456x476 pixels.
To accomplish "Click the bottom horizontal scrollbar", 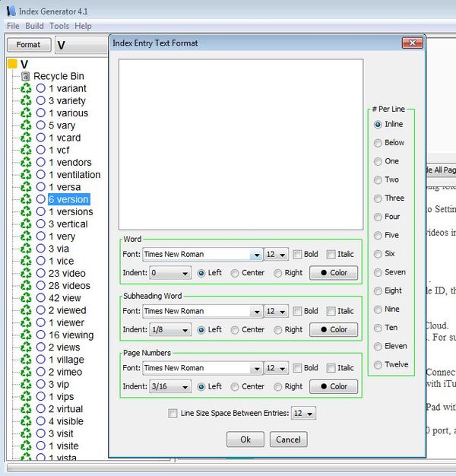I will tap(230, 467).
